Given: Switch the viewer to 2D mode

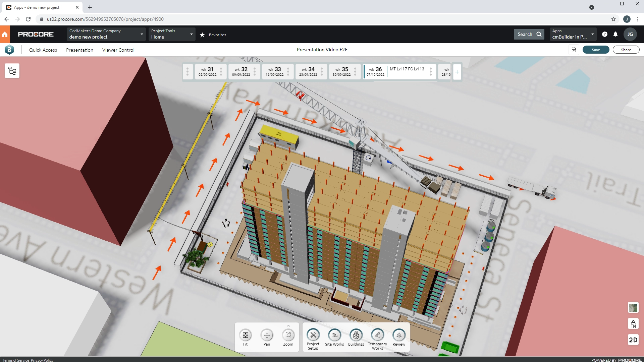Looking at the screenshot, I should (x=634, y=340).
